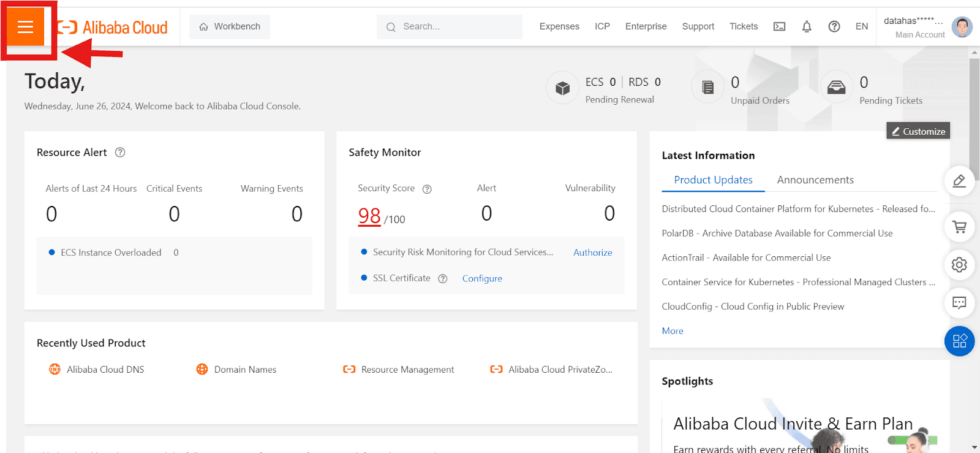
Task: Click the scrollbar down arrow
Action: [974, 447]
